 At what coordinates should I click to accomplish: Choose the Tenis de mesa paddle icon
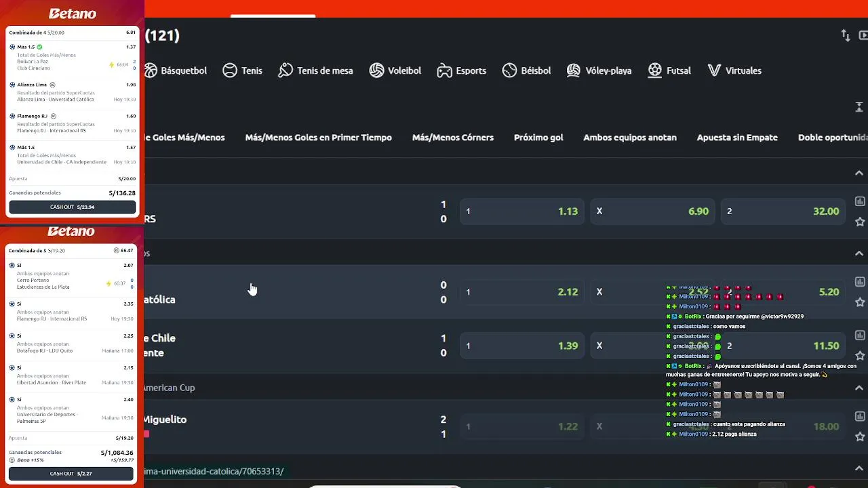click(285, 70)
